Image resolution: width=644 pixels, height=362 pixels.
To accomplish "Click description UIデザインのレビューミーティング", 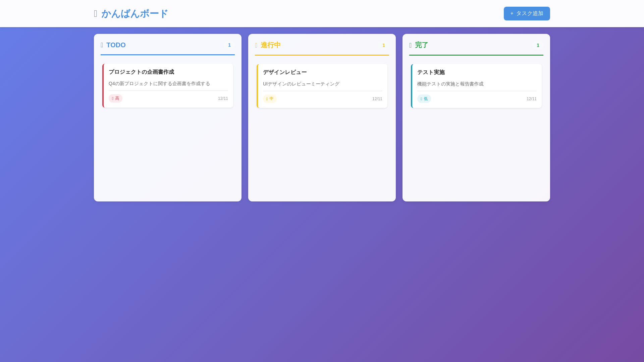I will pyautogui.click(x=301, y=84).
